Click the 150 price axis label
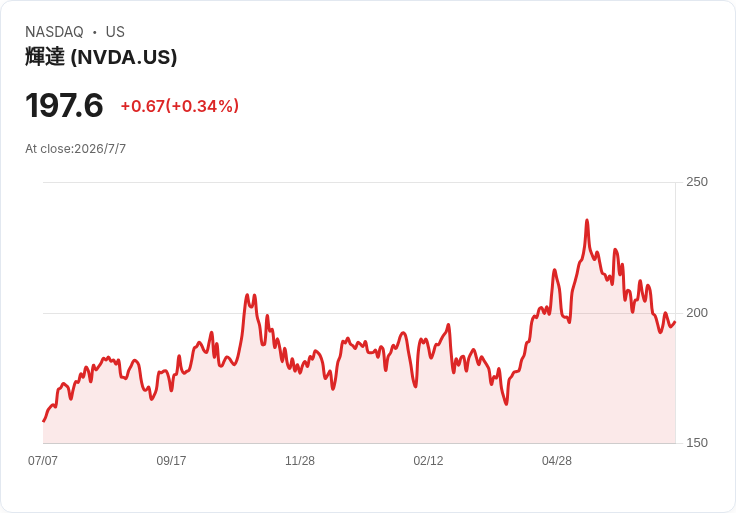 (697, 443)
